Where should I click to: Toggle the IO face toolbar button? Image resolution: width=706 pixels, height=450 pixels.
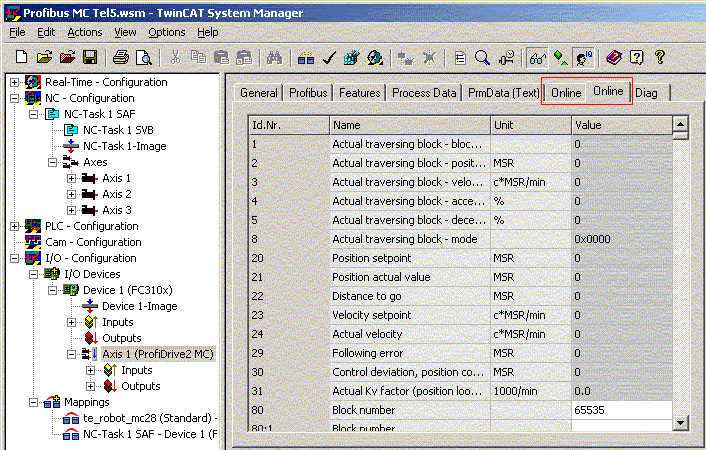[x=584, y=58]
